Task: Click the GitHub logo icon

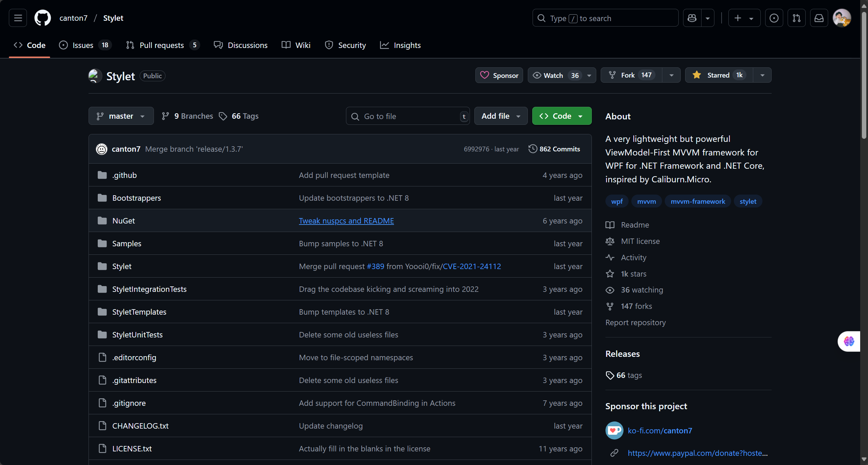Action: click(43, 18)
